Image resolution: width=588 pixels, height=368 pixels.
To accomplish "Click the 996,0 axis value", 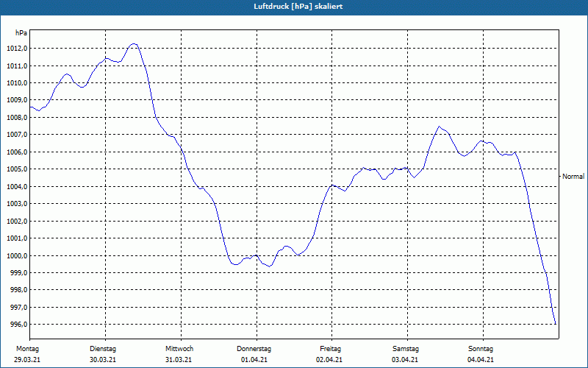I will (x=18, y=325).
